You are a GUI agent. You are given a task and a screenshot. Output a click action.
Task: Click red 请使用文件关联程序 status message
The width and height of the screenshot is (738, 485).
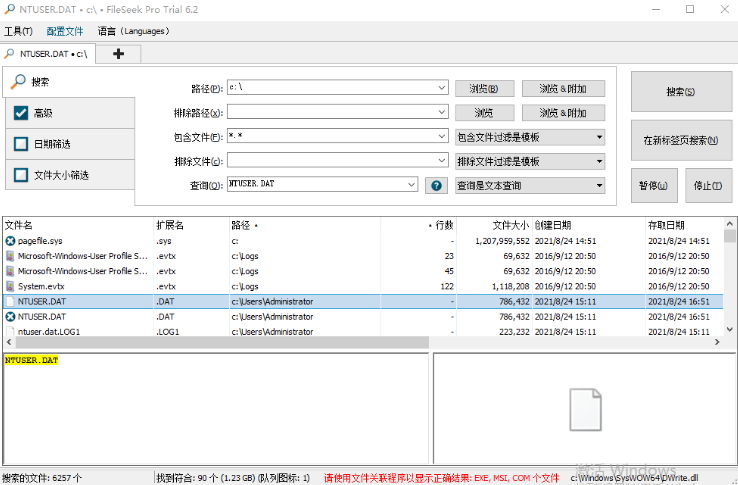tap(441, 478)
